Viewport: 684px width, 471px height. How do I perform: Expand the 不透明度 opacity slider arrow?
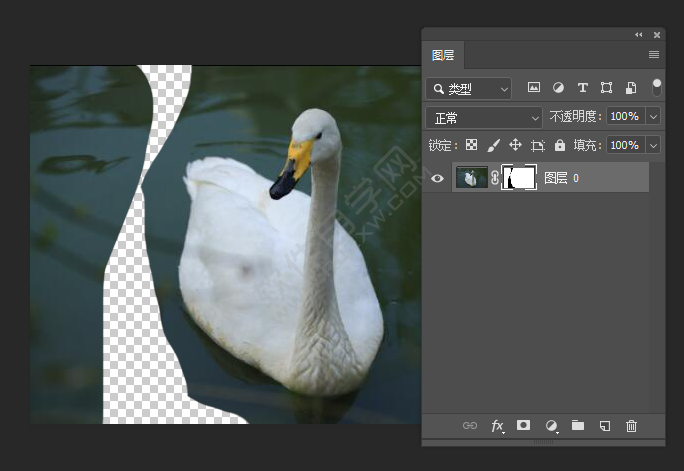[x=653, y=117]
